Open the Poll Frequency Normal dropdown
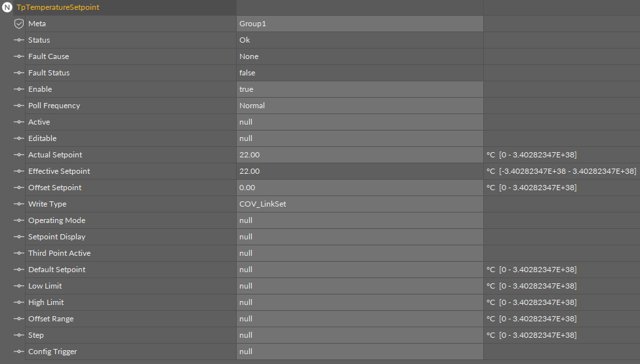 pos(359,106)
